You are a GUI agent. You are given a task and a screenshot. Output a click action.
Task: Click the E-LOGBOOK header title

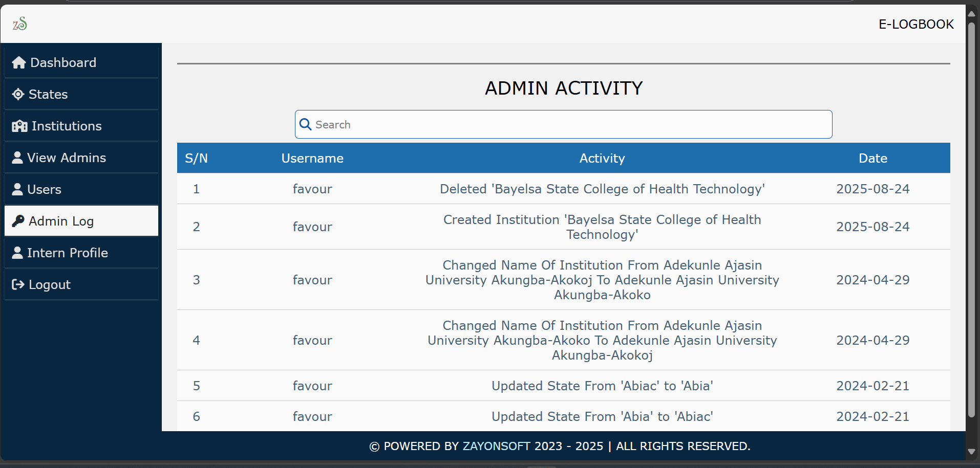(916, 24)
